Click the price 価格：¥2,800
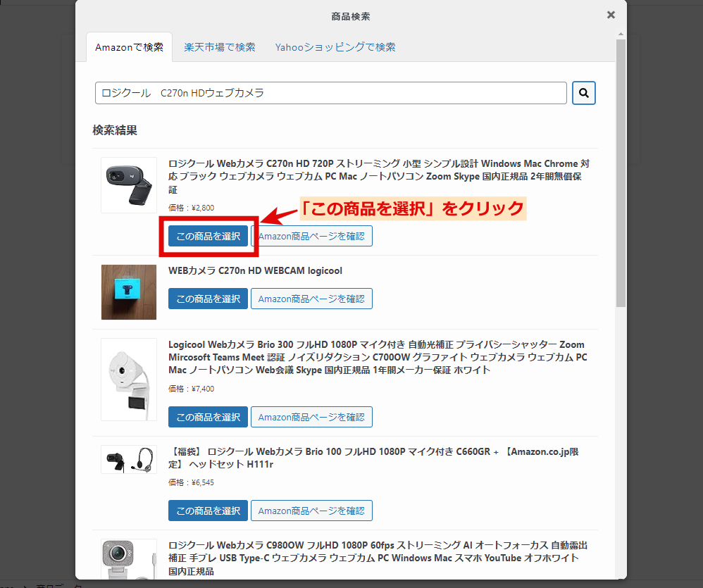Image resolution: width=703 pixels, height=588 pixels. [191, 208]
